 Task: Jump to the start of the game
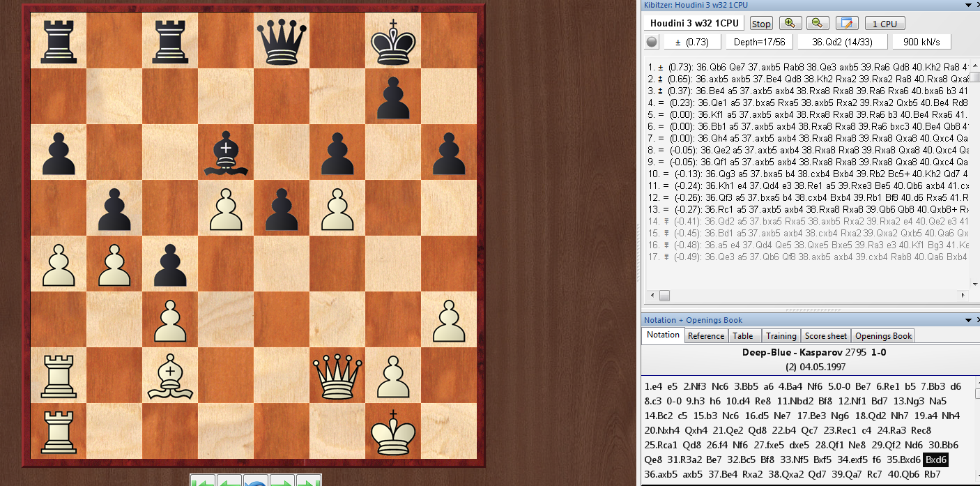[x=203, y=481]
